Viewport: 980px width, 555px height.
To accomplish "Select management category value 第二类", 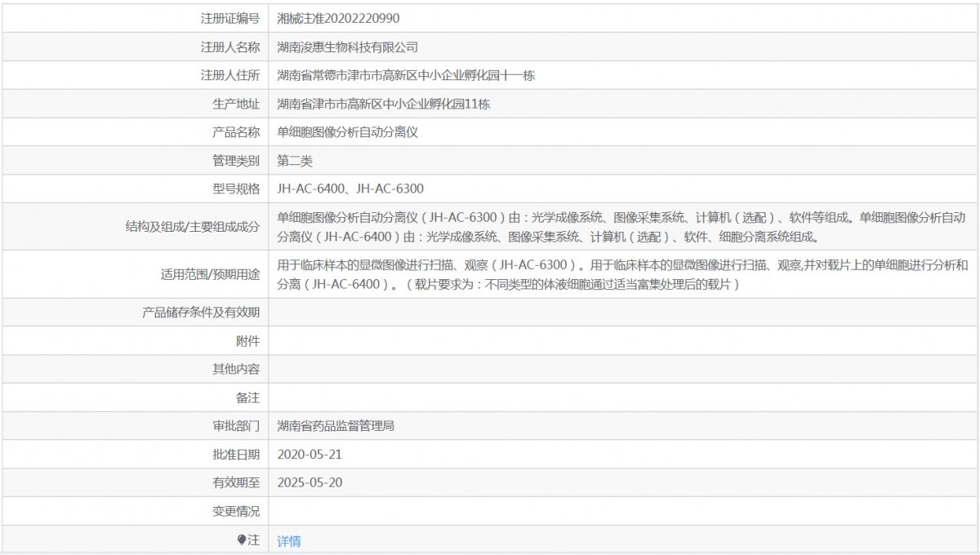I will coord(295,161).
